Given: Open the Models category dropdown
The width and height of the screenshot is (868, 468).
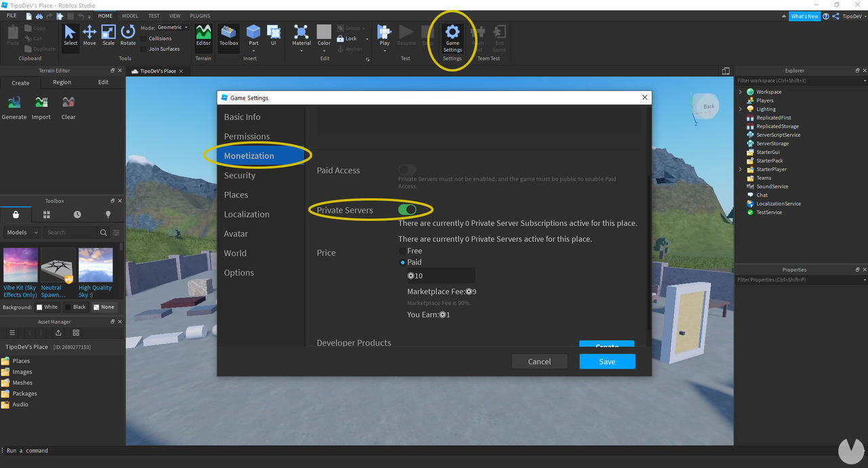Looking at the screenshot, I should 21,233.
